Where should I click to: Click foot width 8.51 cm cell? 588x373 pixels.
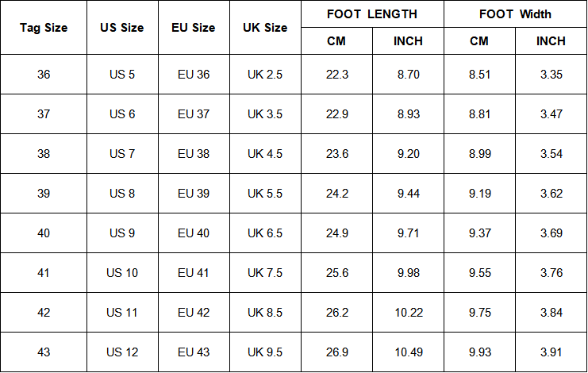tap(479, 75)
